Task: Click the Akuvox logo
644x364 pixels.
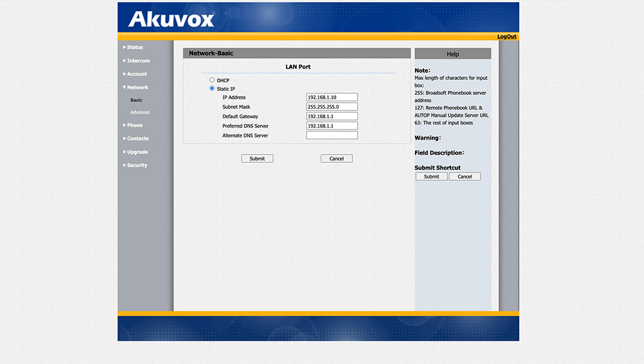Action: [171, 19]
